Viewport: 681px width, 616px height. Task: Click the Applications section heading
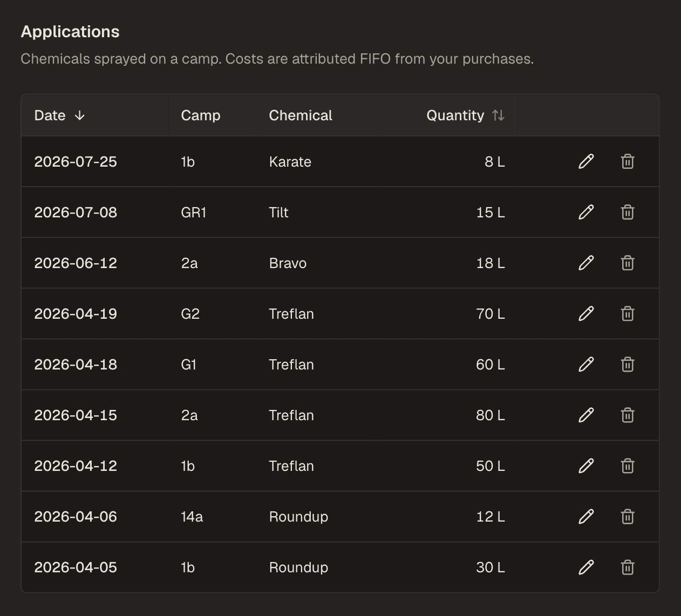tap(70, 32)
